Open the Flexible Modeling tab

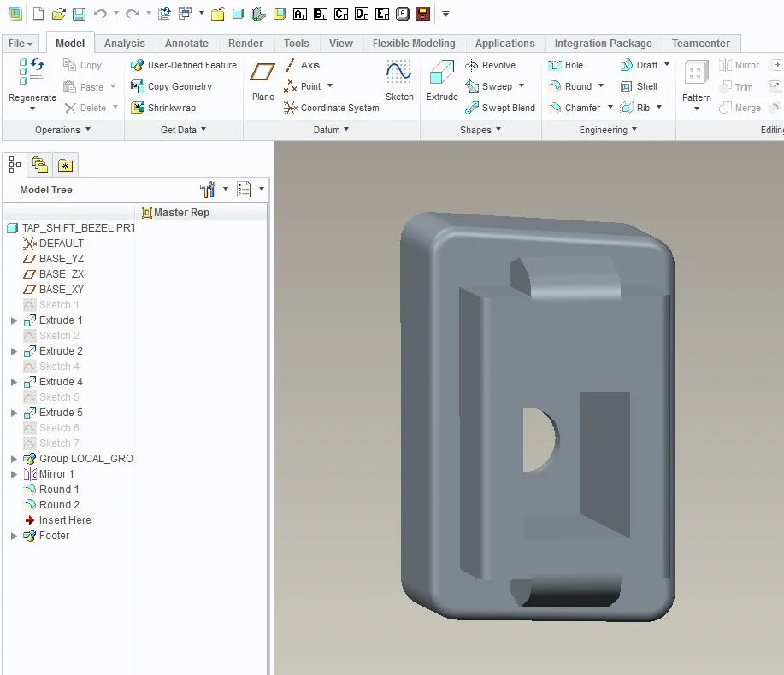(x=414, y=44)
